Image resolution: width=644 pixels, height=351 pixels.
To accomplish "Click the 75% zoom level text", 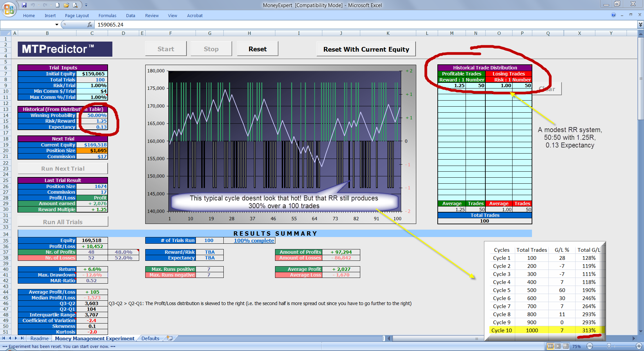I will coord(577,346).
